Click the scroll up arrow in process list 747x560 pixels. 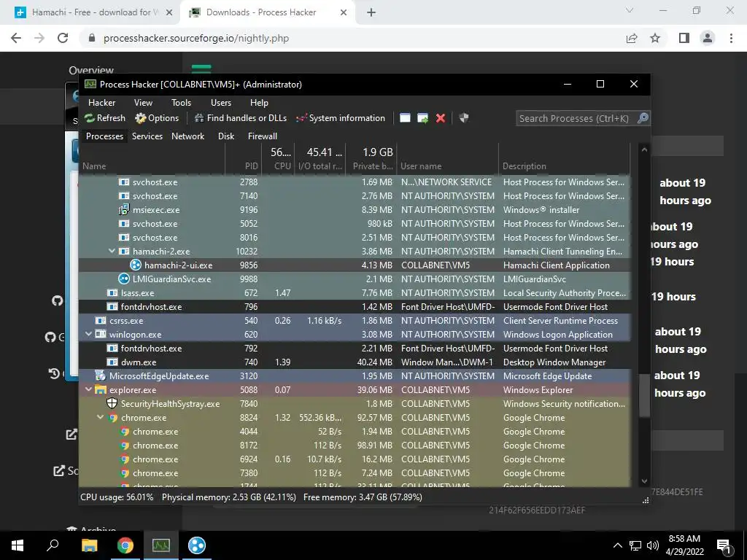tap(644, 149)
